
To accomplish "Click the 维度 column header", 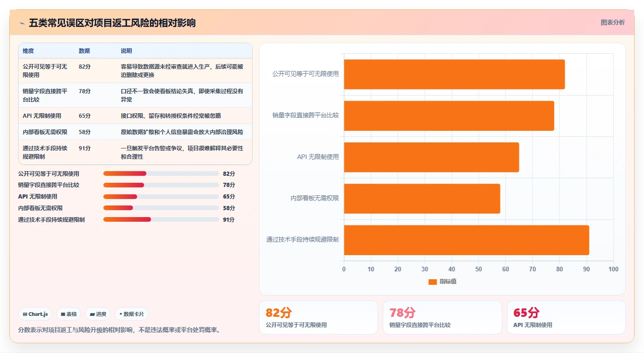I will click(28, 51).
